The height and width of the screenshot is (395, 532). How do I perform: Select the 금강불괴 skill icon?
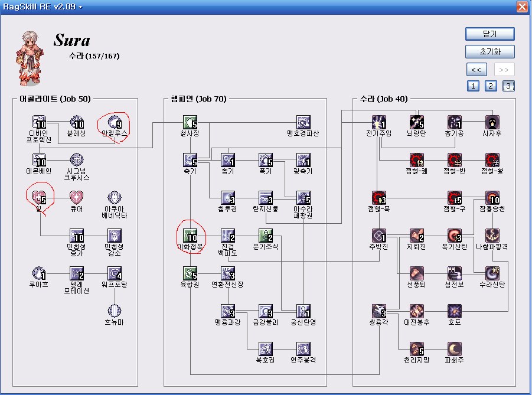[x=266, y=311]
